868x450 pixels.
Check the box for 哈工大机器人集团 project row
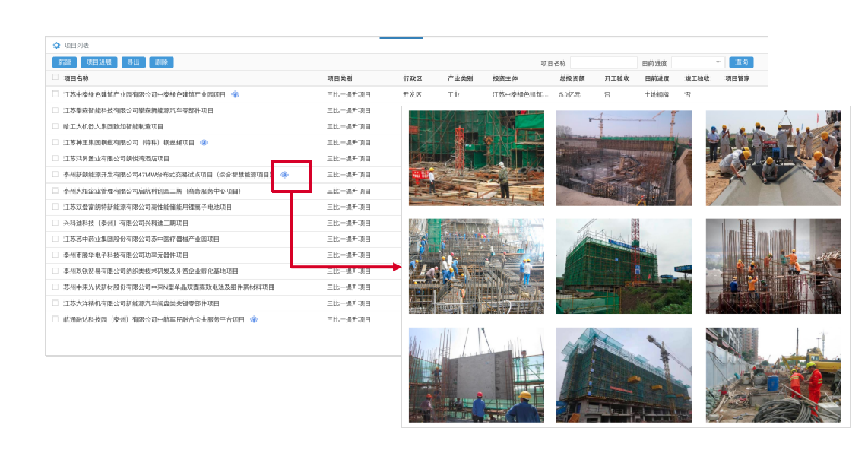click(55, 127)
